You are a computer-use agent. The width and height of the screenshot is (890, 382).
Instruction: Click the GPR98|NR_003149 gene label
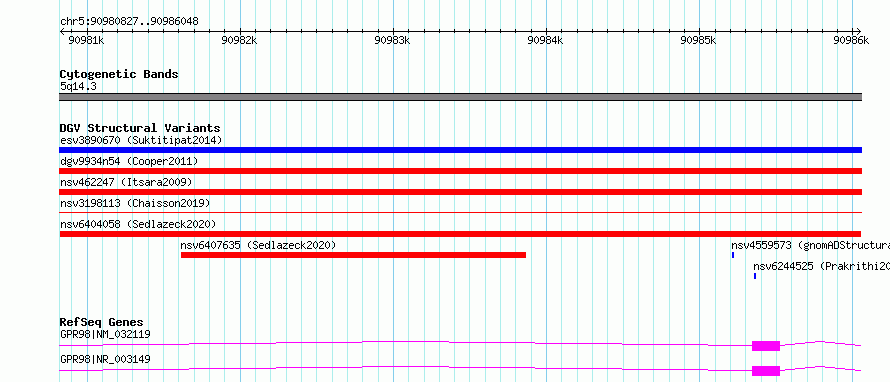tap(105, 359)
